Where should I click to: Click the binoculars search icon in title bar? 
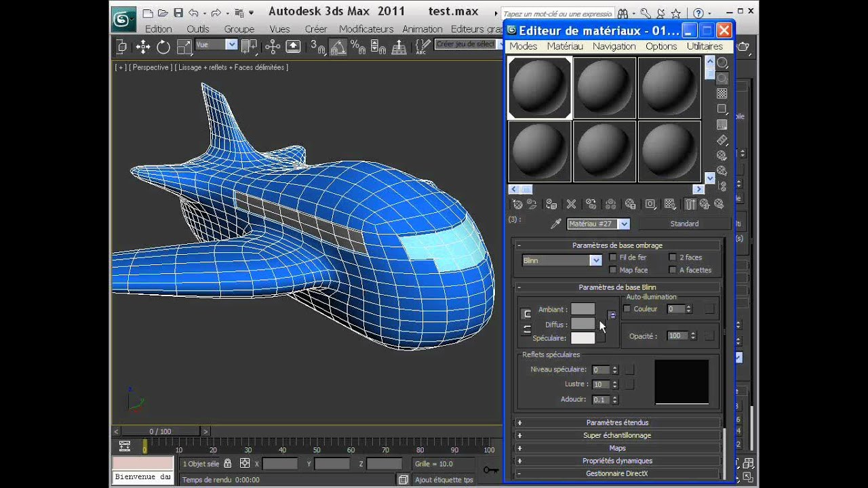(x=623, y=13)
